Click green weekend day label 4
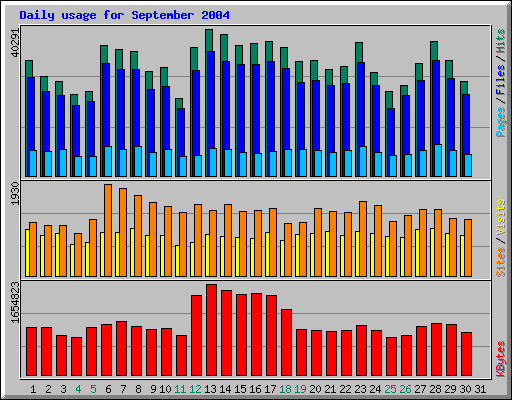This screenshot has height=400, width=512. [x=78, y=389]
